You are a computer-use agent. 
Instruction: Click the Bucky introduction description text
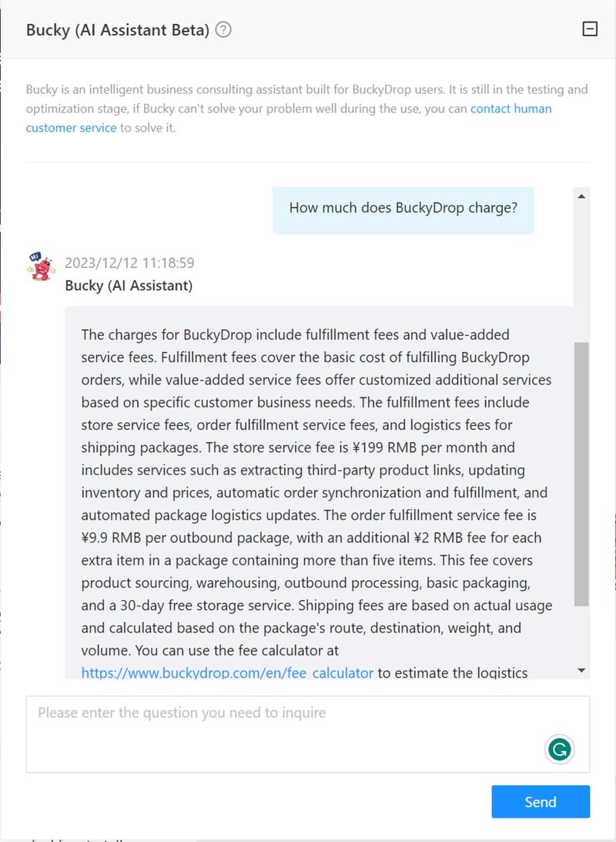[x=307, y=109]
